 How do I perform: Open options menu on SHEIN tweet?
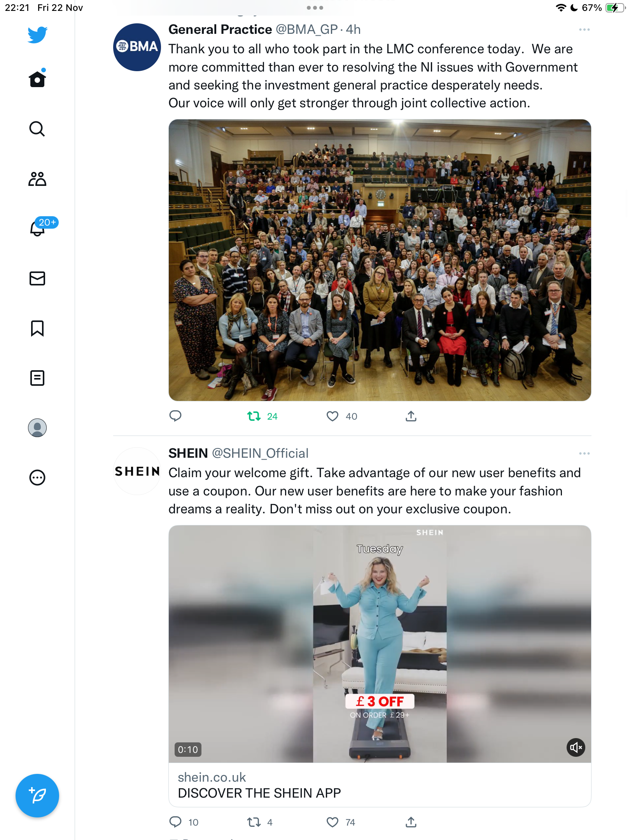coord(584,453)
